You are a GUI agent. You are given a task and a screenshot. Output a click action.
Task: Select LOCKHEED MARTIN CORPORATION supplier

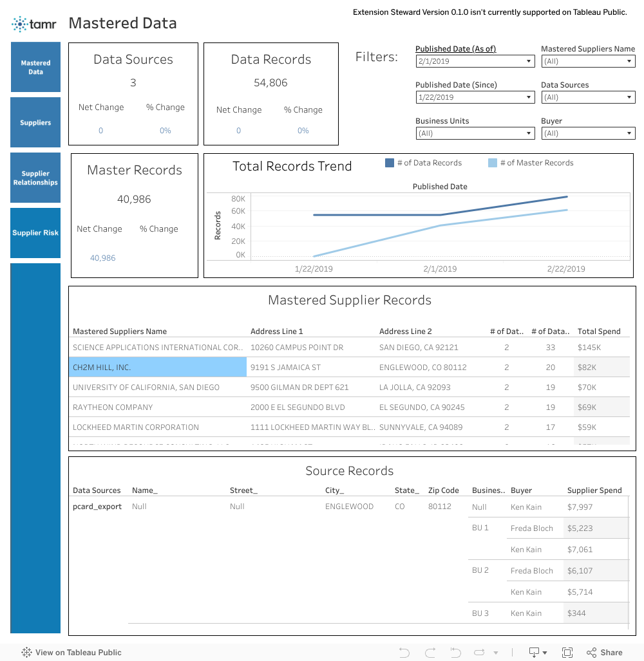[135, 427]
